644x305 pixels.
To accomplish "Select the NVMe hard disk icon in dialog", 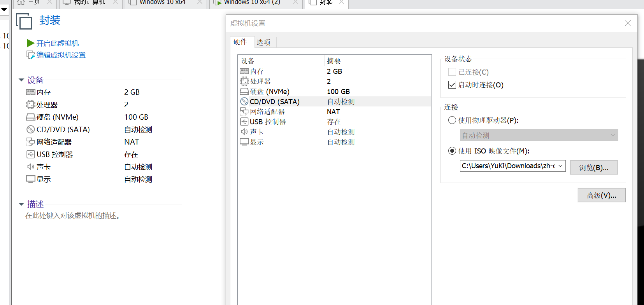I will click(244, 92).
